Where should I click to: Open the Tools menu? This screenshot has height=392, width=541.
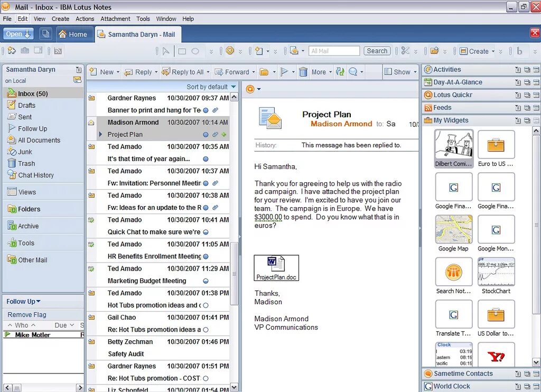tap(143, 18)
